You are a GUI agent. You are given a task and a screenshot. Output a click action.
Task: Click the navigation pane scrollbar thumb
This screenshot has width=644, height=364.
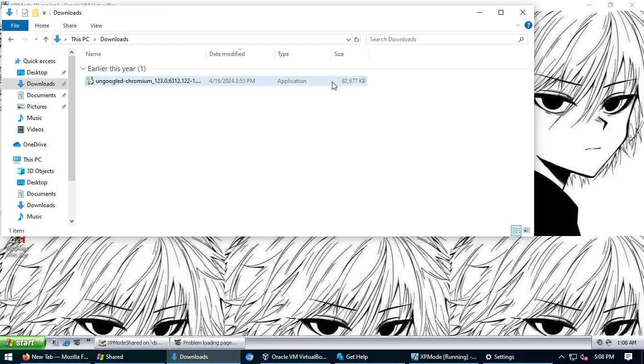click(72, 118)
